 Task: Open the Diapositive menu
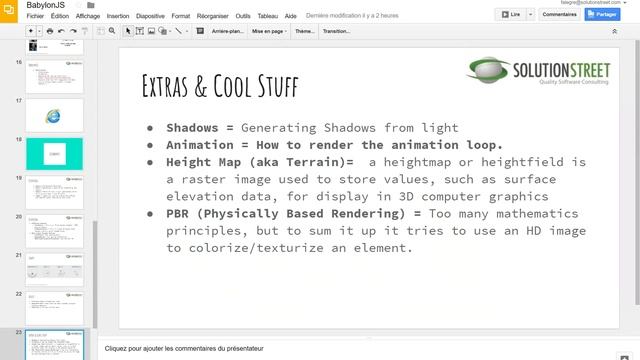(150, 16)
